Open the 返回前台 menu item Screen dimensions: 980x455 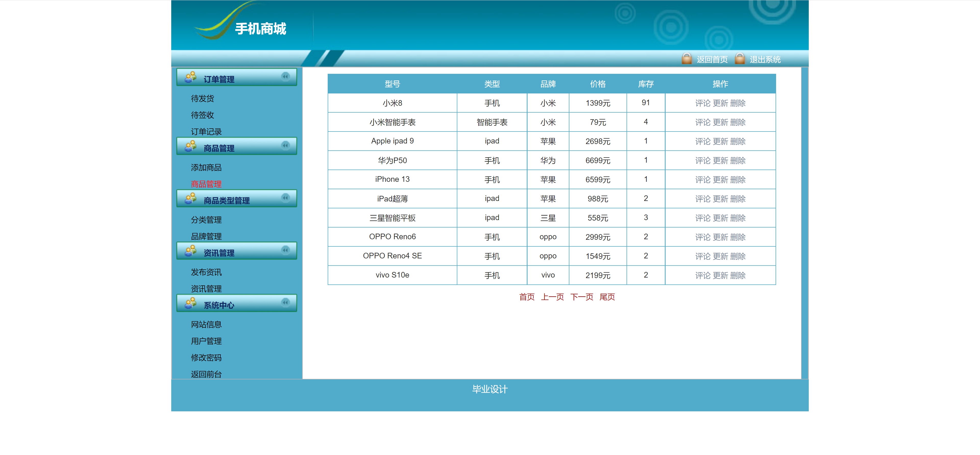coord(206,374)
